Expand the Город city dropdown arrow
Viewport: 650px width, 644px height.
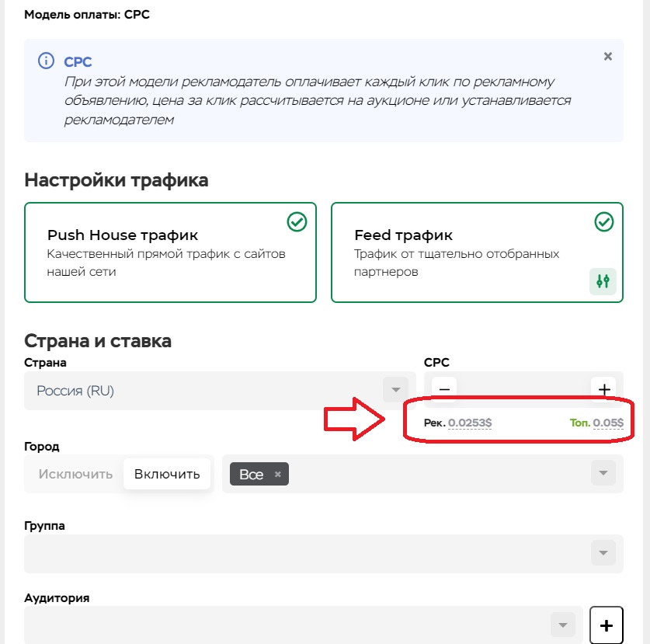[x=603, y=473]
